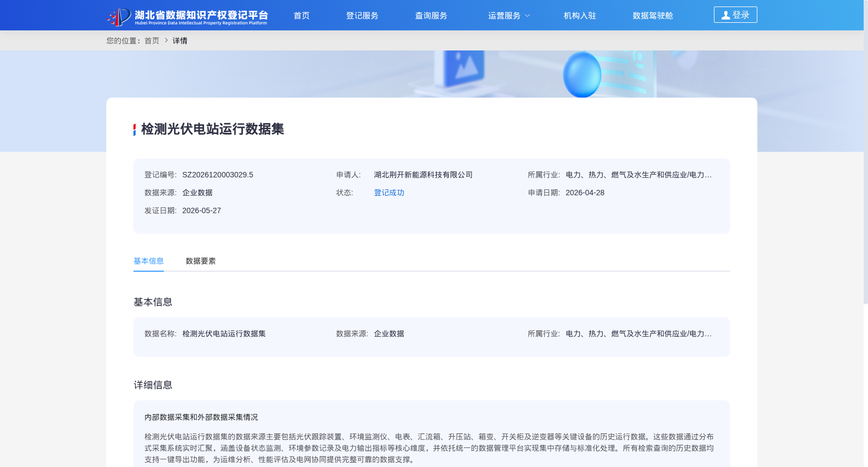868x467 pixels.
Task: Click 企业数据 in the 基本信息 section
Action: click(389, 334)
